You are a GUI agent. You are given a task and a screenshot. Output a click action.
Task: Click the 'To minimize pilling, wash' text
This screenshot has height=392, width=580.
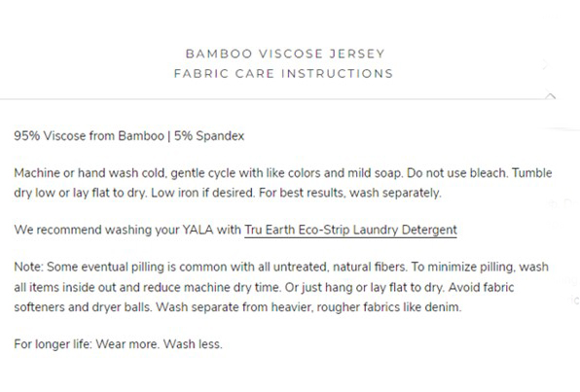click(480, 267)
